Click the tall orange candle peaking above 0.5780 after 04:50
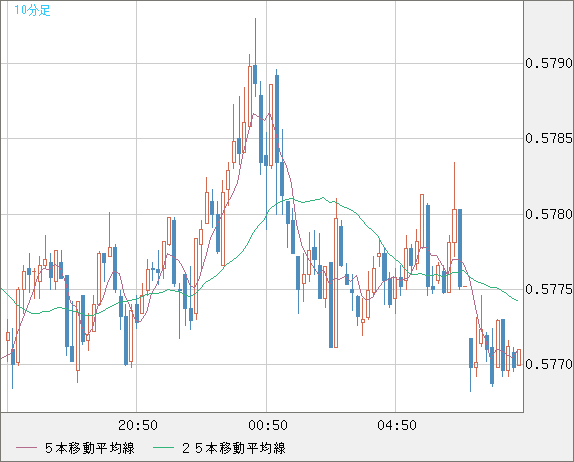Image resolution: width=574 pixels, height=462 pixels. 454,209
